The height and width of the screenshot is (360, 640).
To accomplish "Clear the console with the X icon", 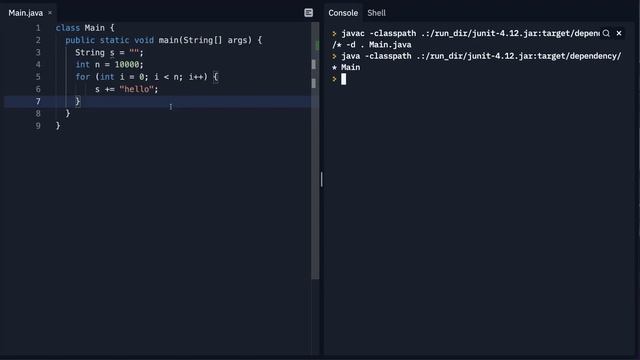I will point(619,33).
